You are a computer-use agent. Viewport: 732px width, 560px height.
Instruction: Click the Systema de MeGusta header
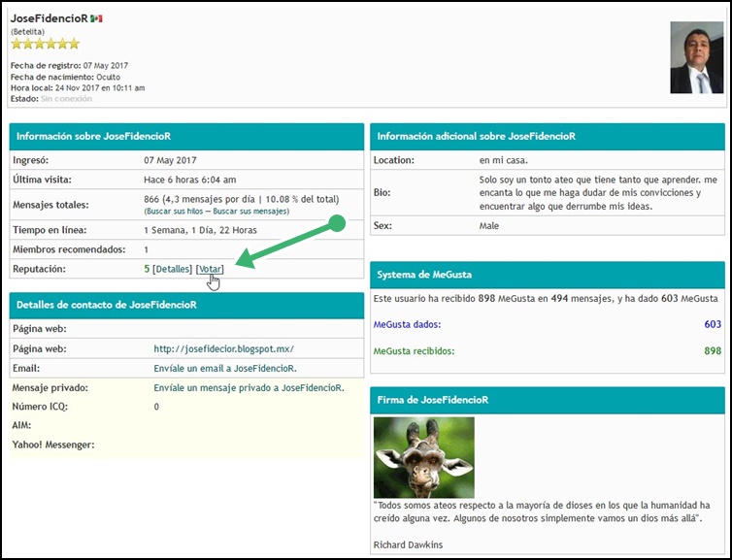point(425,275)
